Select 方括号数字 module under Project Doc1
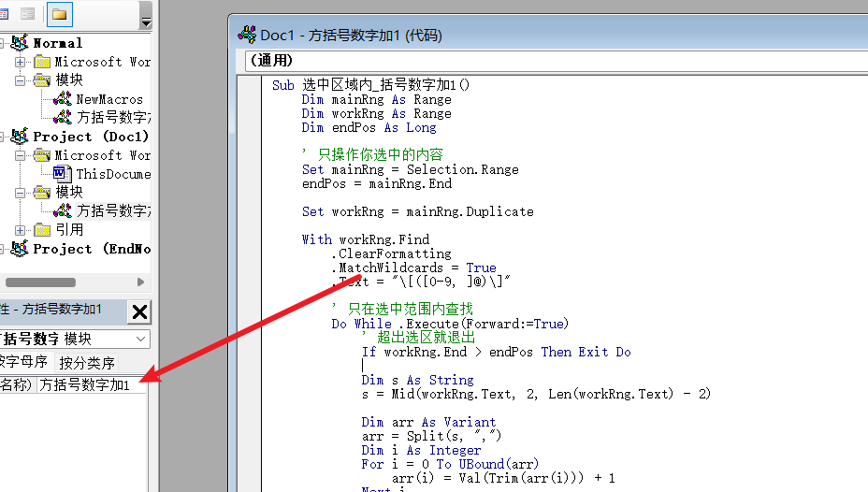The height and width of the screenshot is (492, 868). click(112, 211)
